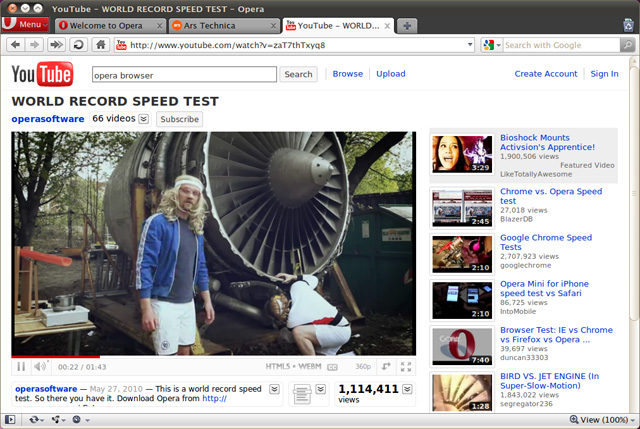Toggle the Opera side panel button
This screenshot has width=640, height=429.
[10, 420]
